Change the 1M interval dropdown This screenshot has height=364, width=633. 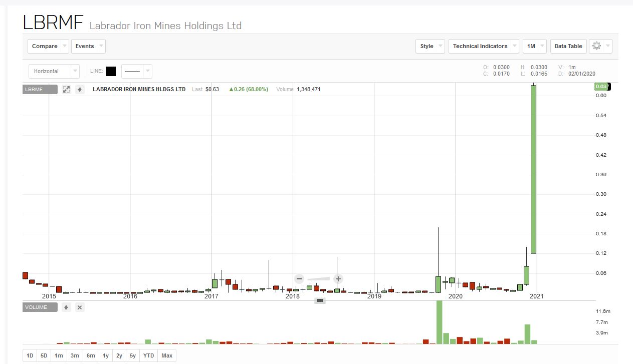tap(534, 46)
